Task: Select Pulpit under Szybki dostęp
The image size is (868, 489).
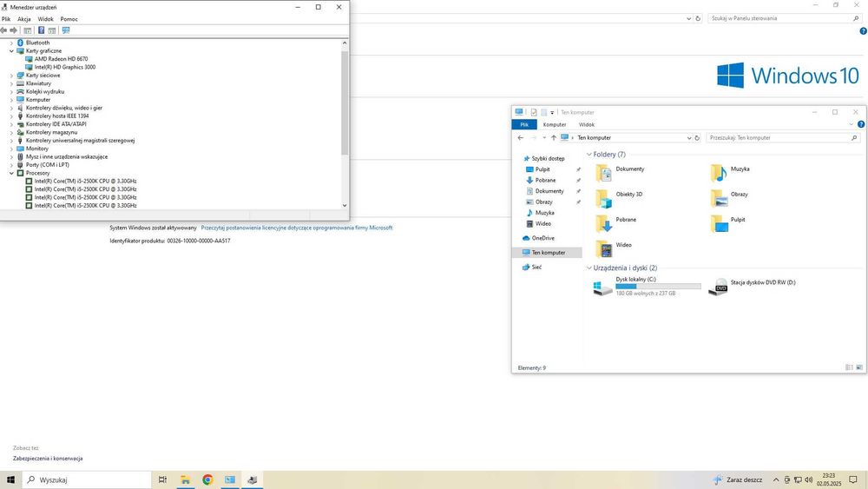Action: point(542,169)
